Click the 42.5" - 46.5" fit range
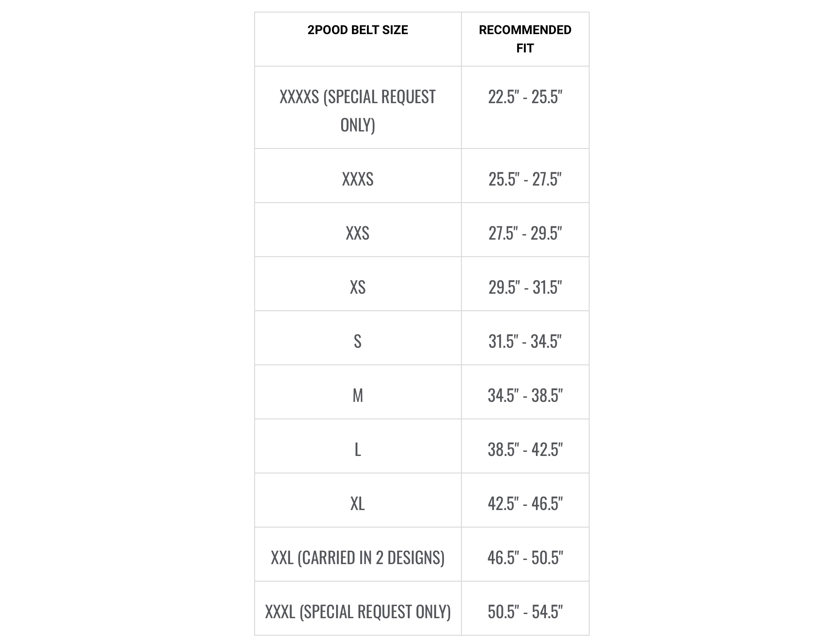This screenshot has width=823, height=644. pos(525,504)
